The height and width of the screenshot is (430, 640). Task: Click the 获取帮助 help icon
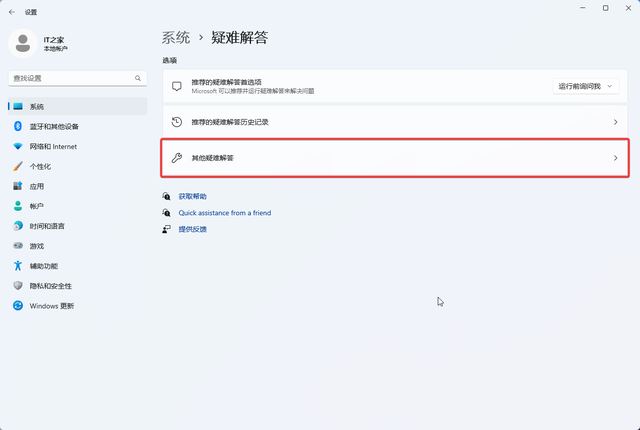tap(167, 196)
